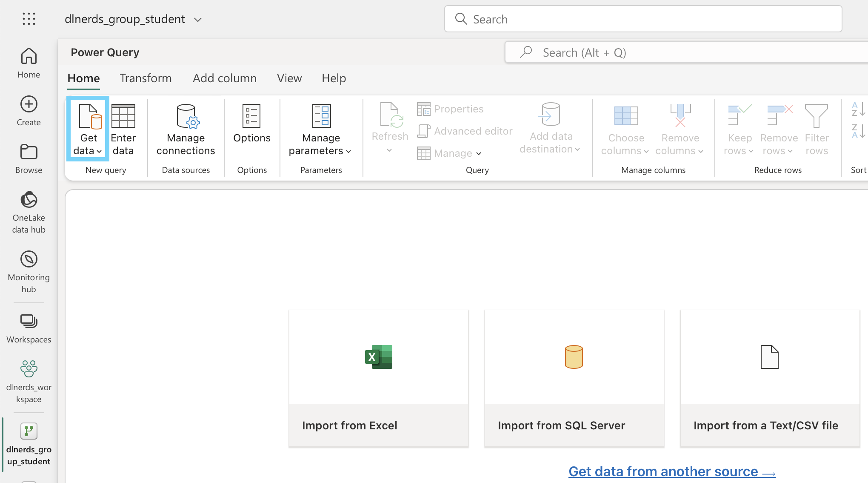Open Monitoring hub in sidebar
Viewport: 868px width, 483px height.
click(x=29, y=271)
